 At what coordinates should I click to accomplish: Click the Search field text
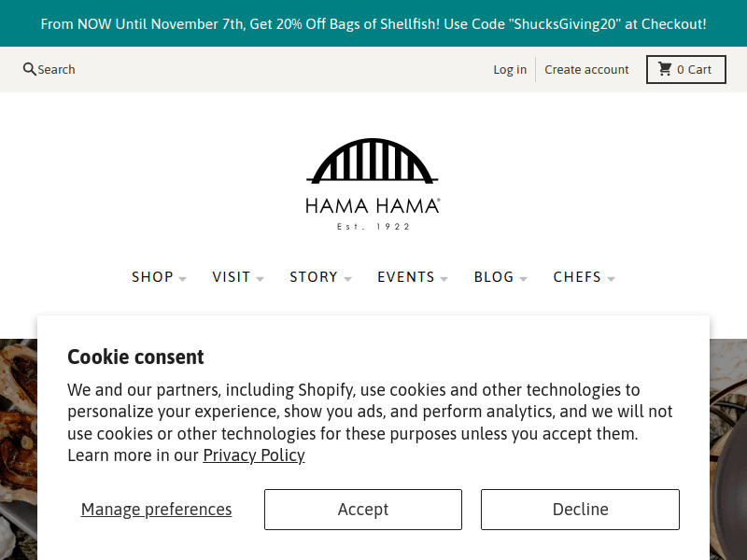(57, 69)
